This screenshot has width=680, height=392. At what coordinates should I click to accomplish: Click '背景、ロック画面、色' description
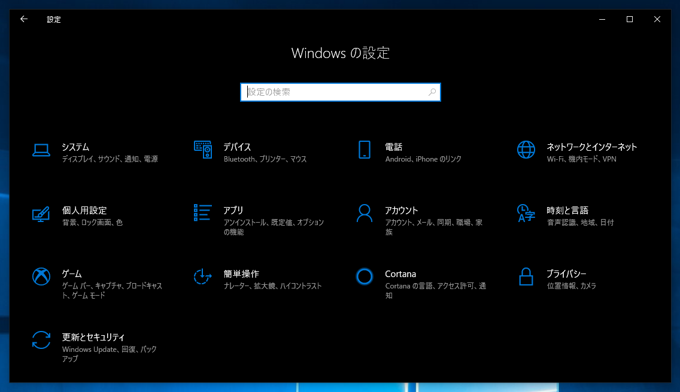(92, 222)
